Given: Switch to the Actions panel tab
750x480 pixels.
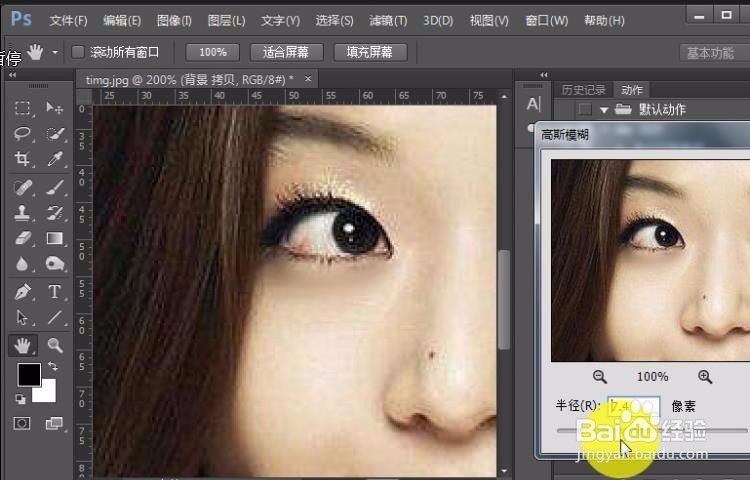Looking at the screenshot, I should [x=631, y=90].
